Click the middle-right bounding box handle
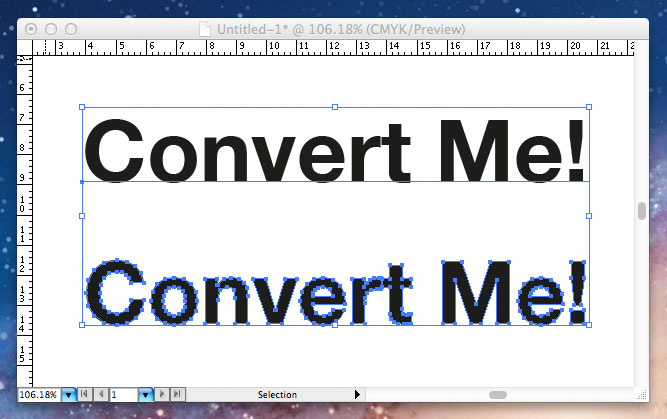Screen dimensions: 667x419 click(x=588, y=215)
